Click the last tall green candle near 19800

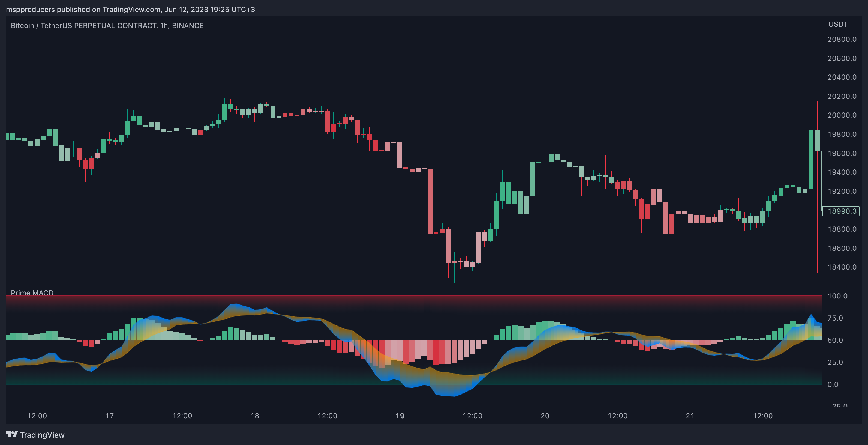tap(811, 159)
